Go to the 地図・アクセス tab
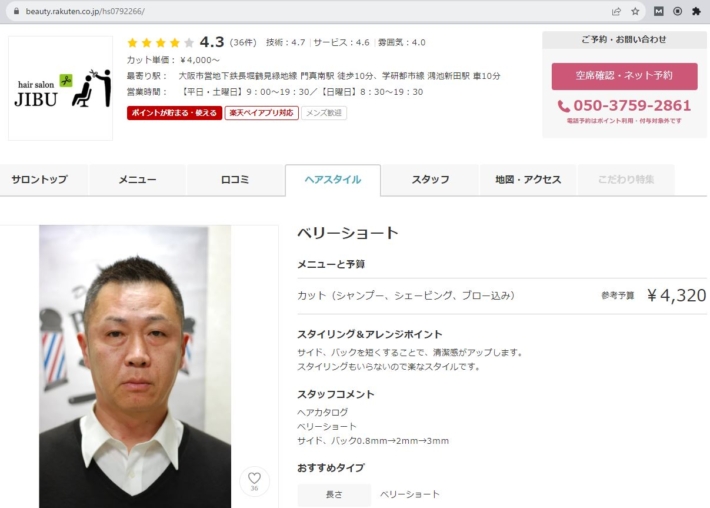The image size is (710, 508). pyautogui.click(x=528, y=180)
